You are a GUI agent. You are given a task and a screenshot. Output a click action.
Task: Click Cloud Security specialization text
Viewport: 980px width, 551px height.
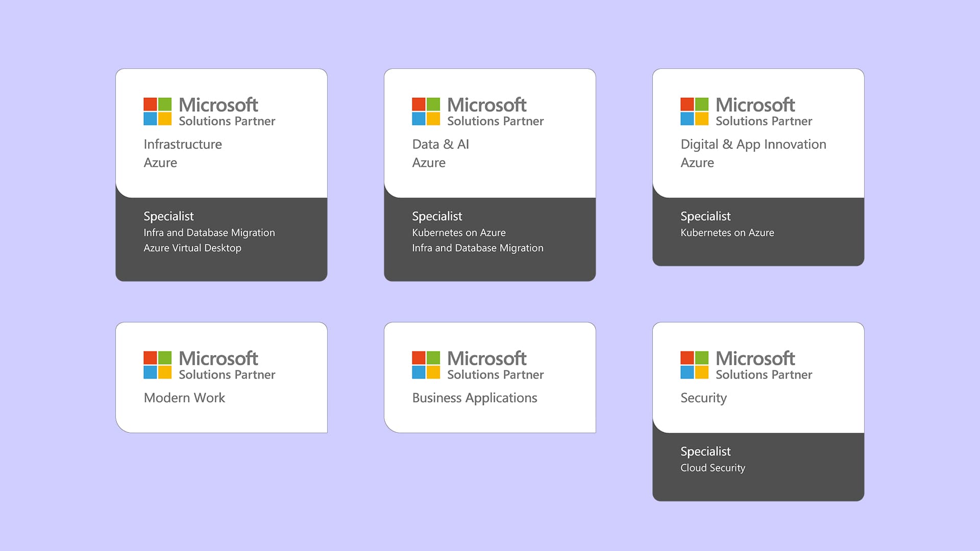713,468
